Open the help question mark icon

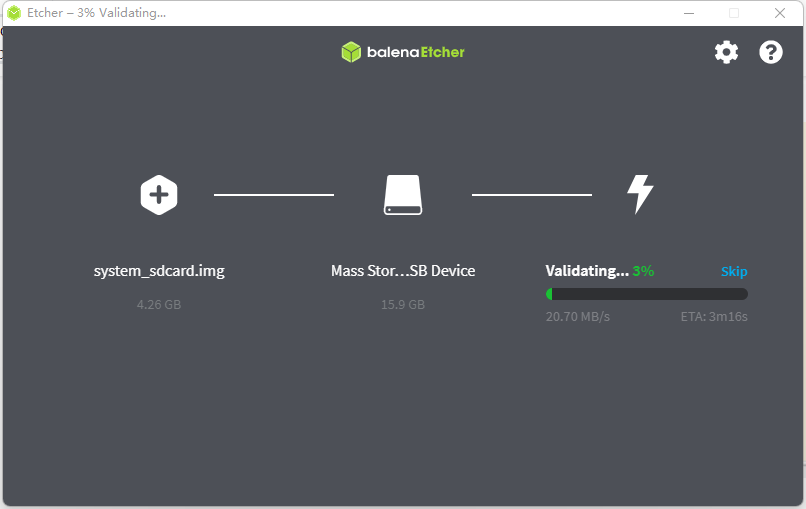[771, 52]
